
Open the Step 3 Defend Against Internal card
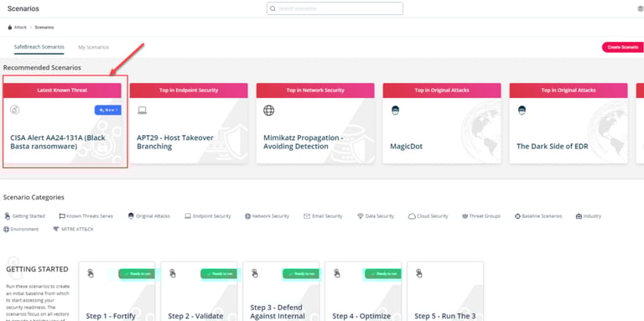click(281, 291)
